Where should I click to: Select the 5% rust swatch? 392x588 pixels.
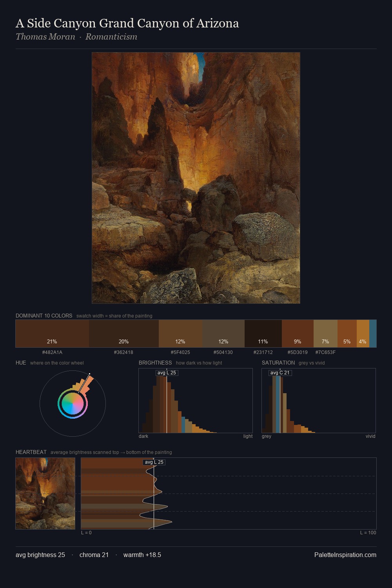click(347, 334)
